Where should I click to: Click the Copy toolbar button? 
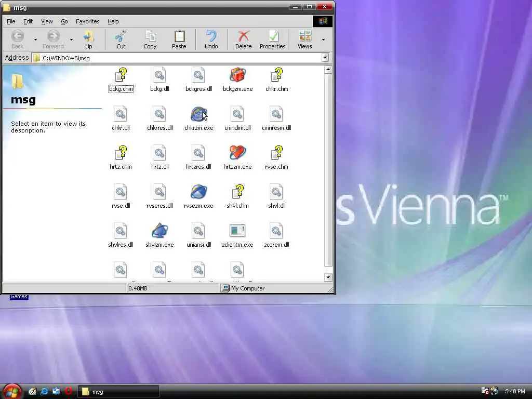(150, 39)
